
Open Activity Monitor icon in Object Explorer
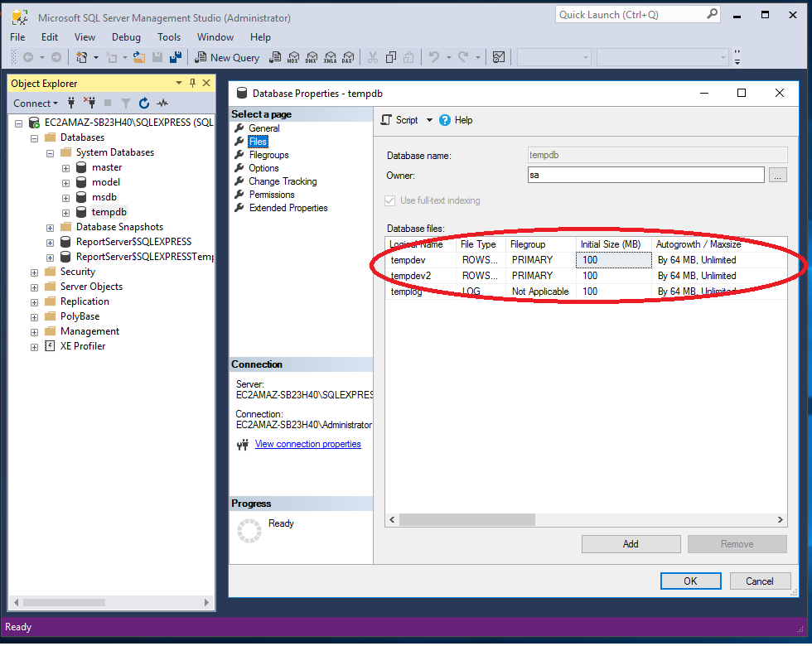click(162, 104)
